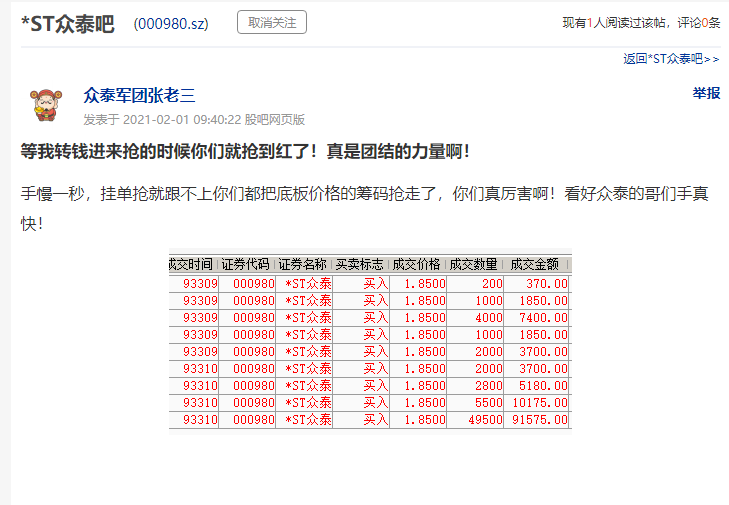Image resolution: width=729 pixels, height=505 pixels.
Task: Click the 成交金额 column header
Action: [535, 264]
